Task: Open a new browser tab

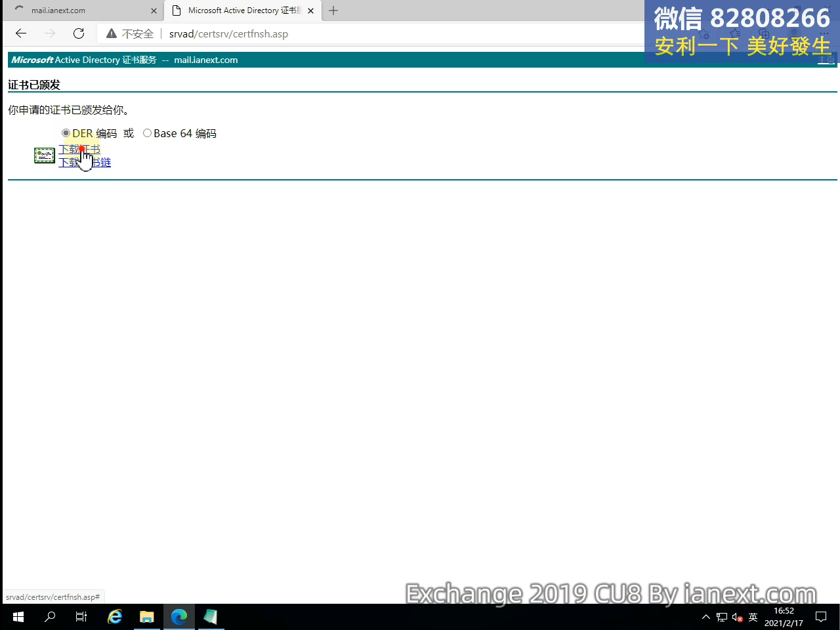Action: (x=333, y=10)
